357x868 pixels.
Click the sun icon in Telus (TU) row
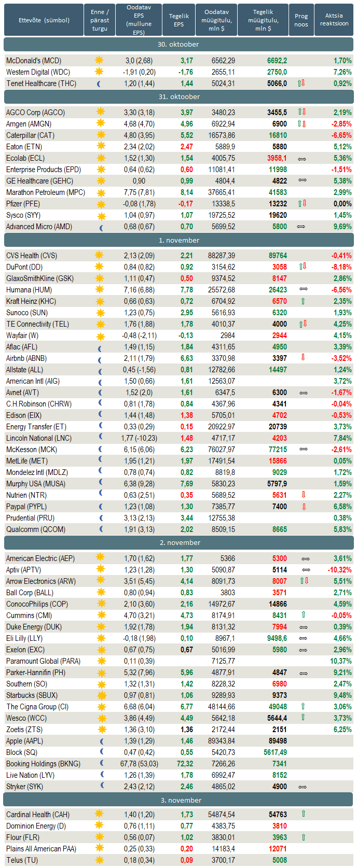pyautogui.click(x=100, y=860)
